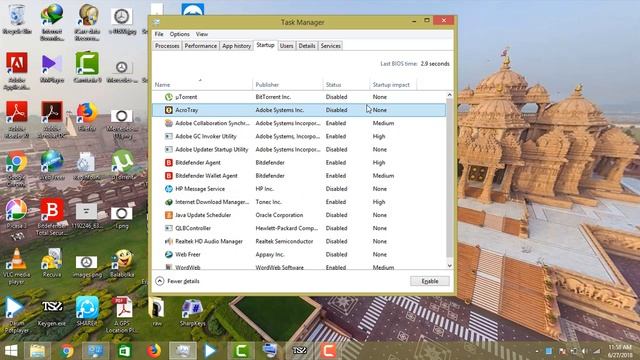Open the Options menu
Image resolution: width=640 pixels, height=360 pixels.
tap(180, 34)
